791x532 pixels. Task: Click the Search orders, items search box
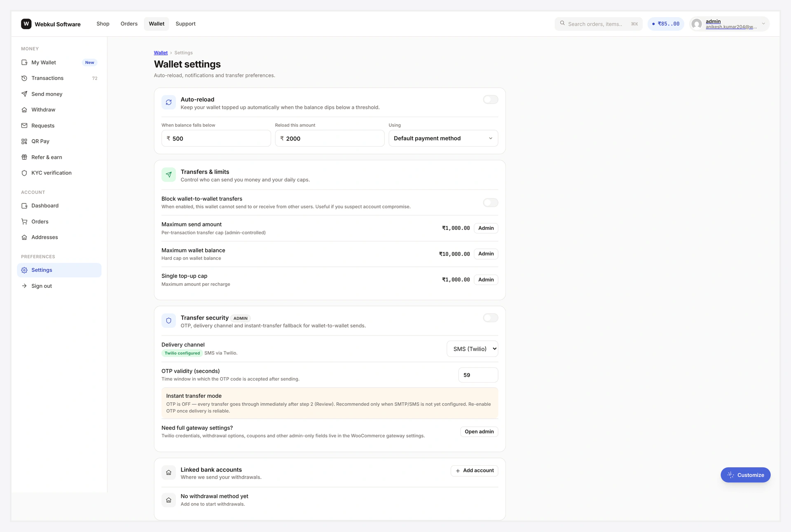coord(599,24)
